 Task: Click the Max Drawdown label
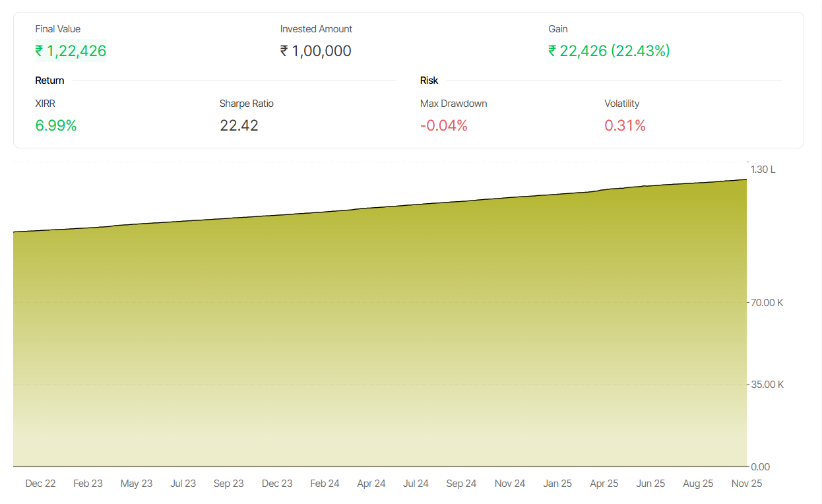(453, 104)
